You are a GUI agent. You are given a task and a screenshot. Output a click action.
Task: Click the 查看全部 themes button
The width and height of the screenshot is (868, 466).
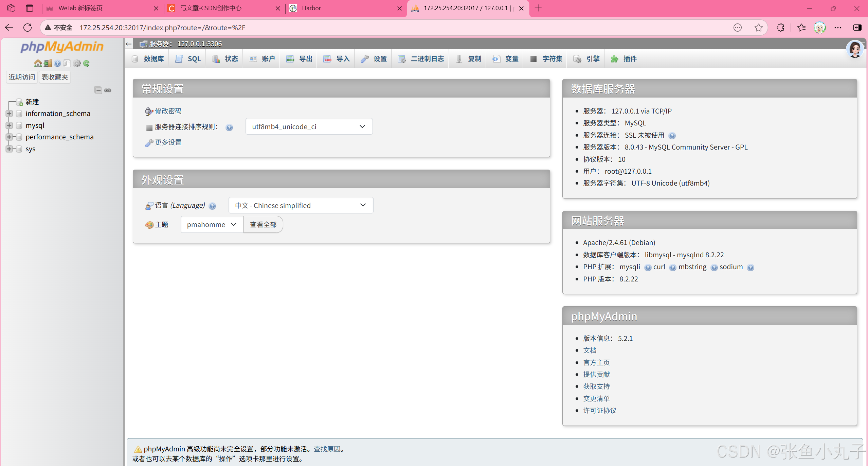coord(263,225)
